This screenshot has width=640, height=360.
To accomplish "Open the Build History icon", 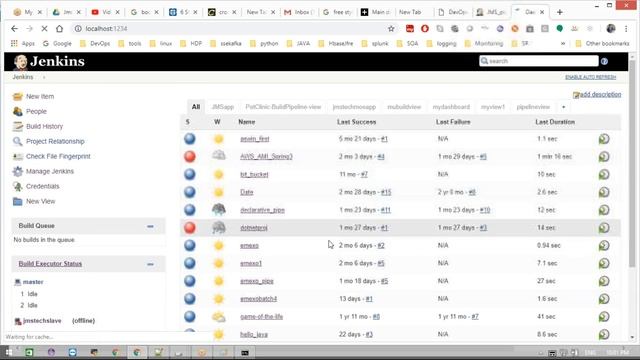I will 18,127.
